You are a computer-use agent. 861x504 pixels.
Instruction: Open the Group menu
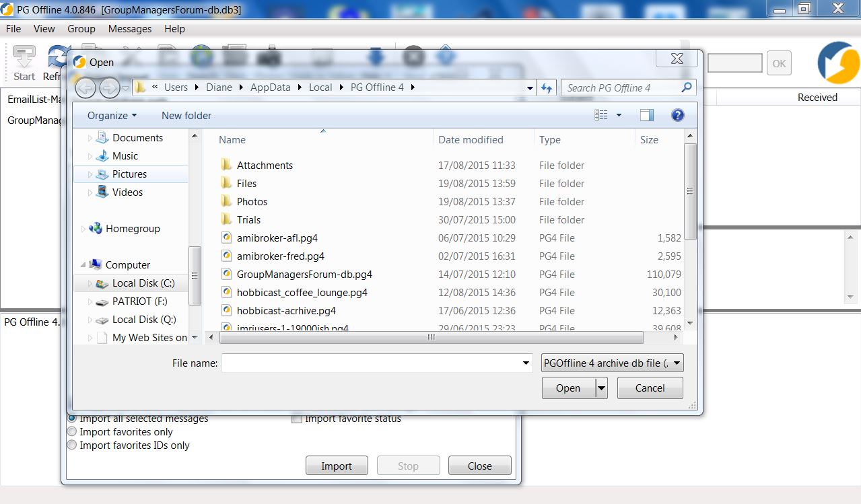point(81,29)
